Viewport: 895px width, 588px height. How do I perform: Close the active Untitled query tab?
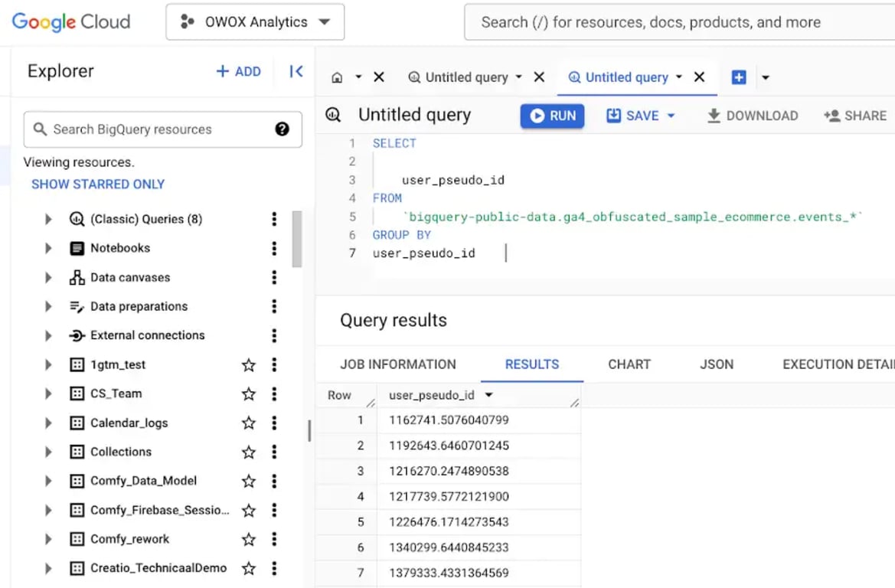(699, 77)
